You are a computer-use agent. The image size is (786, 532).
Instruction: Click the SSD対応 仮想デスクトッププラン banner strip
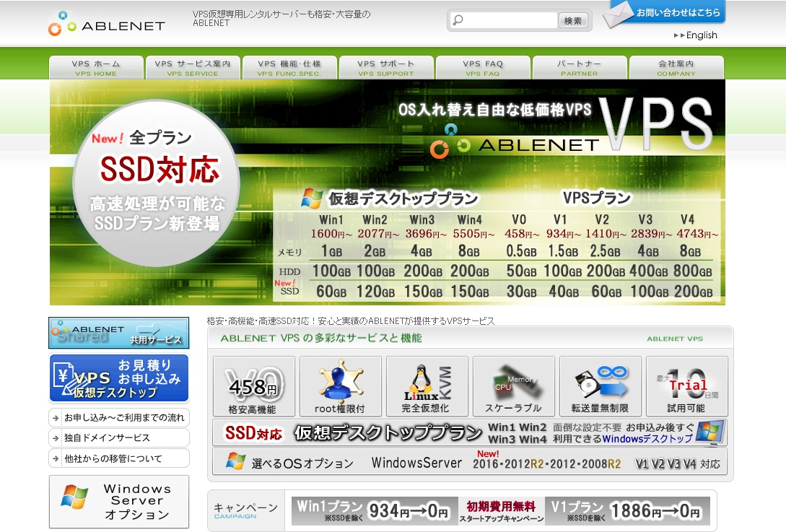point(470,432)
